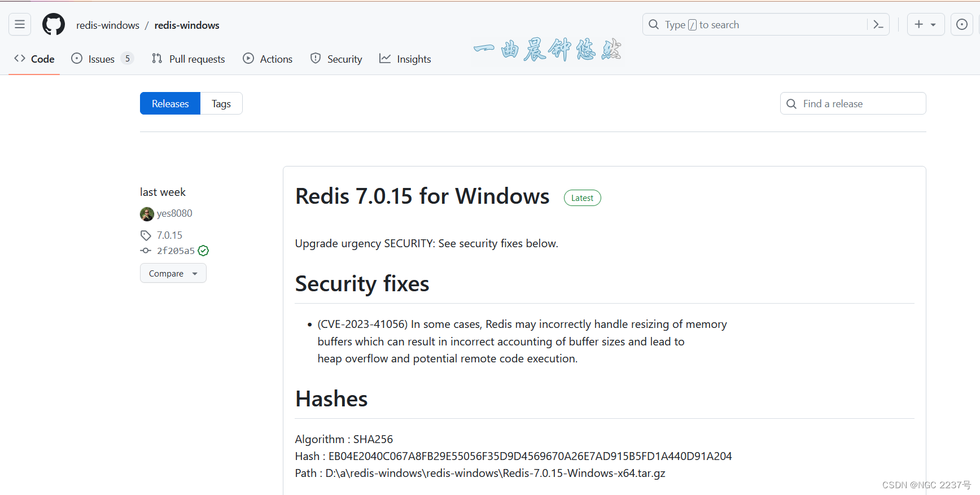
Task: Click the verified checkmark badge icon
Action: pos(204,251)
